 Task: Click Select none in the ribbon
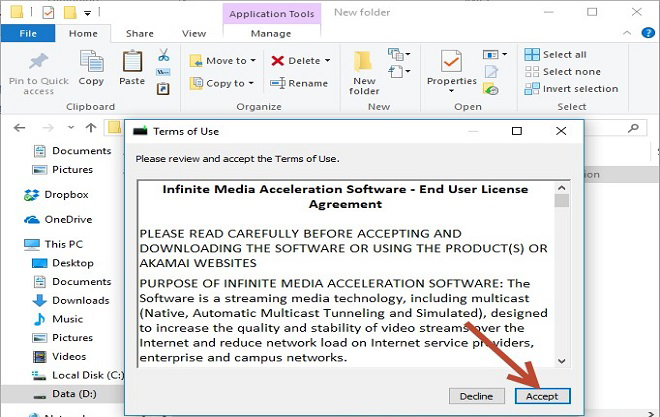click(x=563, y=72)
